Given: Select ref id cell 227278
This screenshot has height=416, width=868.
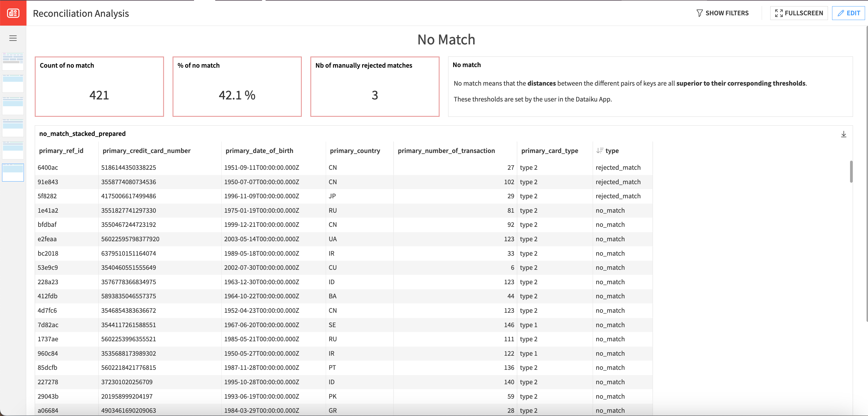Looking at the screenshot, I should click(48, 382).
